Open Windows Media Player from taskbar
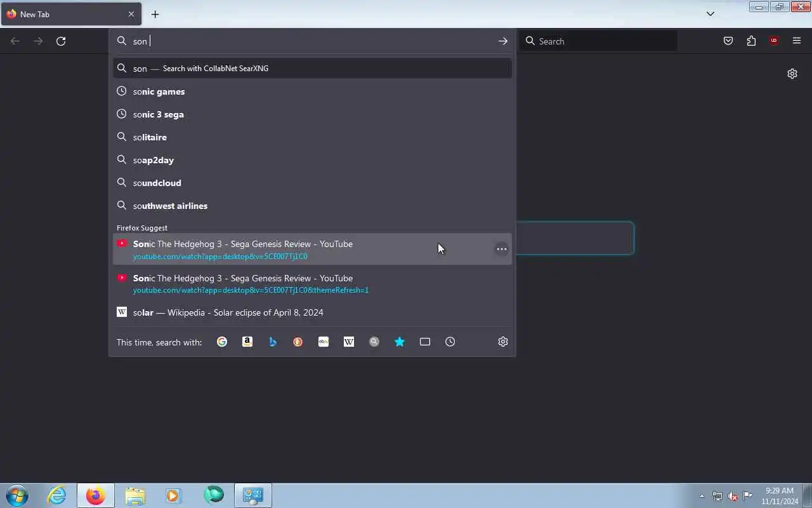Viewport: 812px width, 508px height. (174, 495)
